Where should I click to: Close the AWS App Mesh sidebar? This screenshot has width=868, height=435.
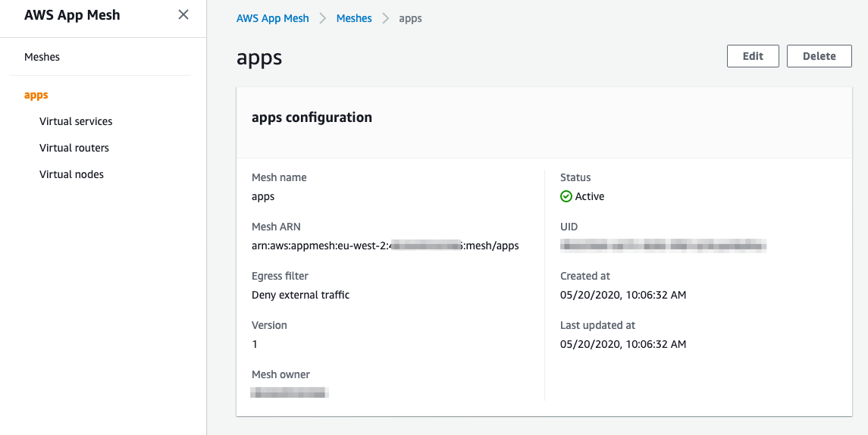(183, 15)
